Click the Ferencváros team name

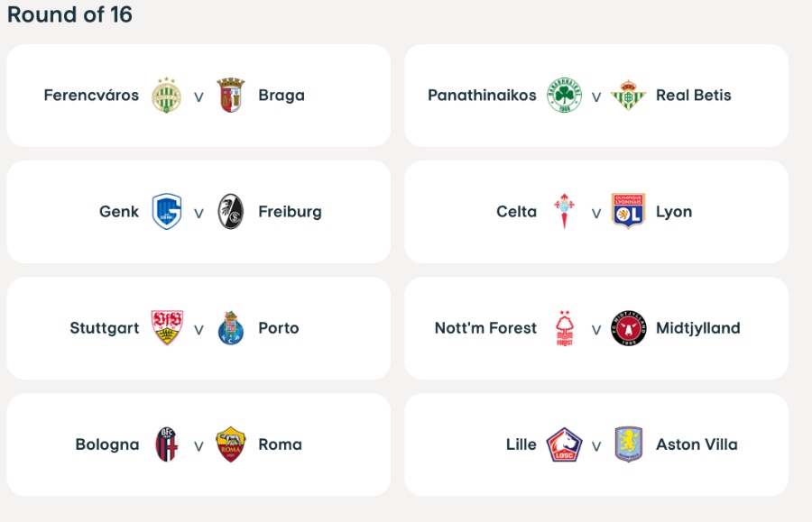(91, 96)
